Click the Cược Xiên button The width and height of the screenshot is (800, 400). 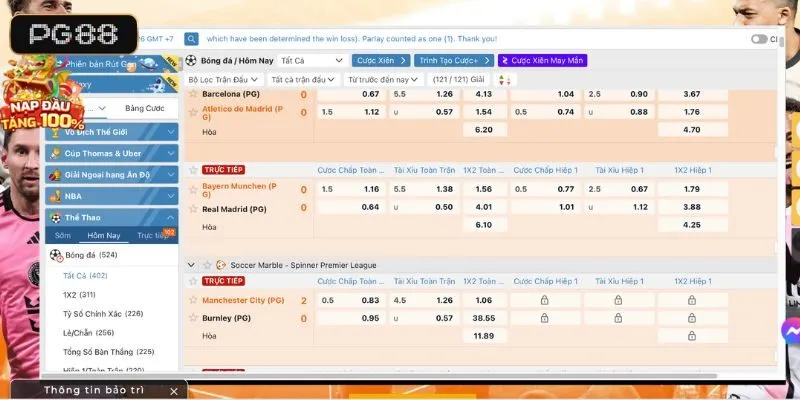click(x=381, y=61)
